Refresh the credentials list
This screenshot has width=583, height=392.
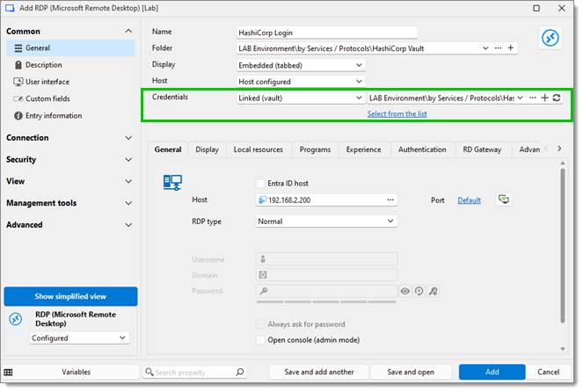557,98
